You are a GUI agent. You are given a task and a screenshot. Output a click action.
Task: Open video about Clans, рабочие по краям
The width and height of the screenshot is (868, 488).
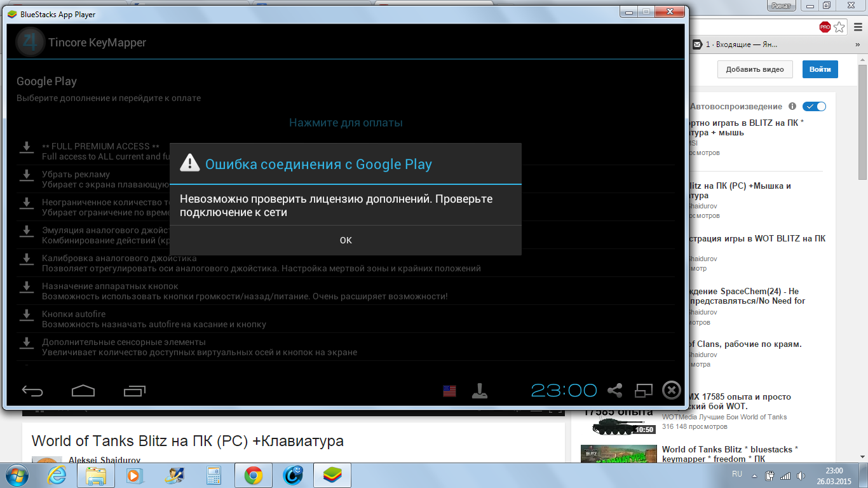point(745,344)
